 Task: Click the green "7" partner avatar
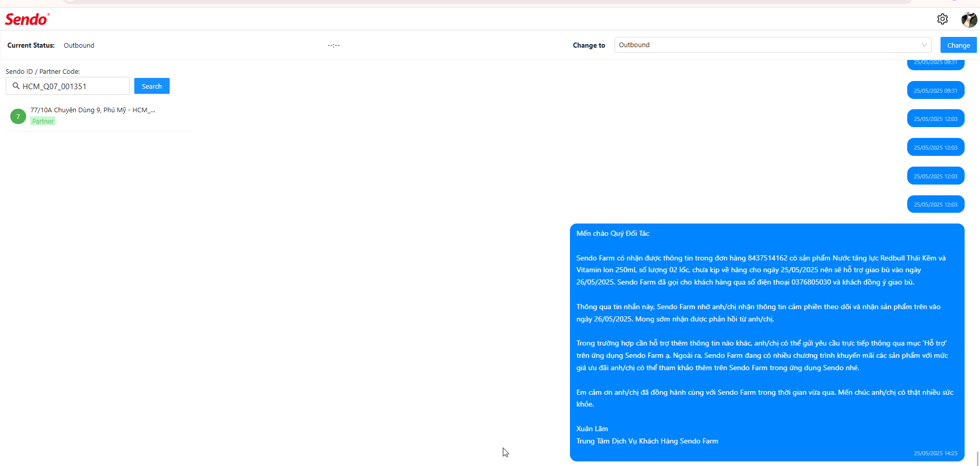point(18,116)
